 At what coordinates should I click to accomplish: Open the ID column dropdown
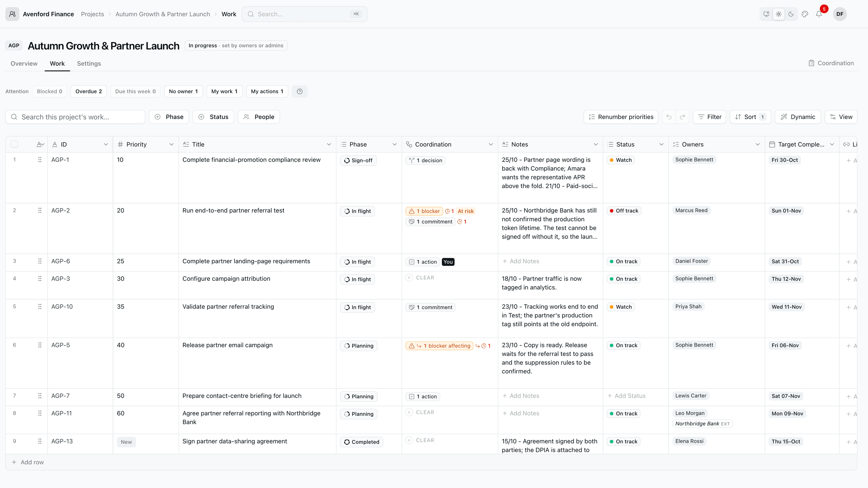[x=106, y=144]
